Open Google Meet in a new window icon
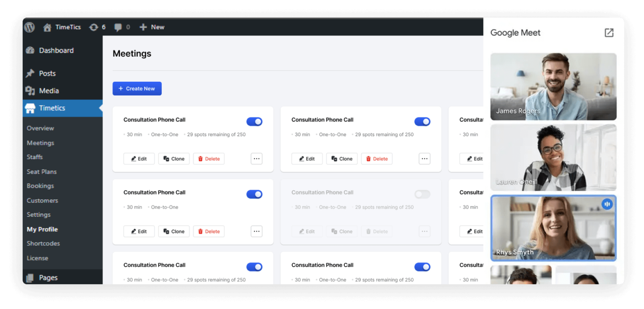Screen dimensions: 644x309 609,32
